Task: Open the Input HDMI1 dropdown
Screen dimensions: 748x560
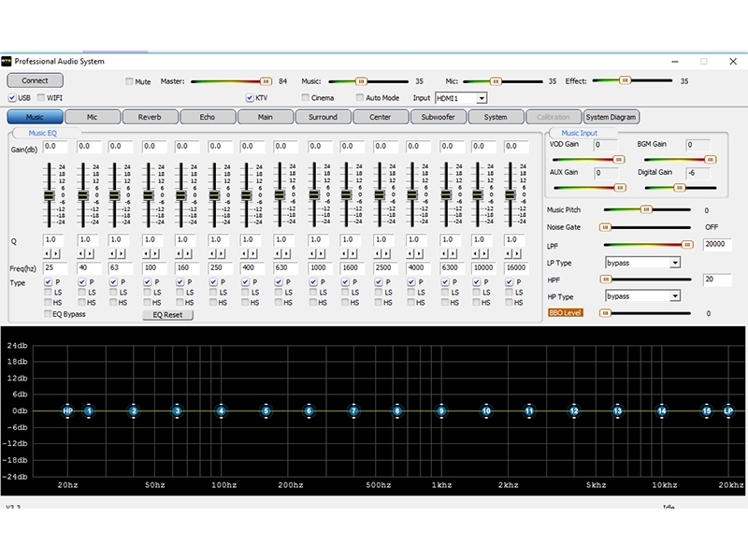Action: tap(482, 98)
